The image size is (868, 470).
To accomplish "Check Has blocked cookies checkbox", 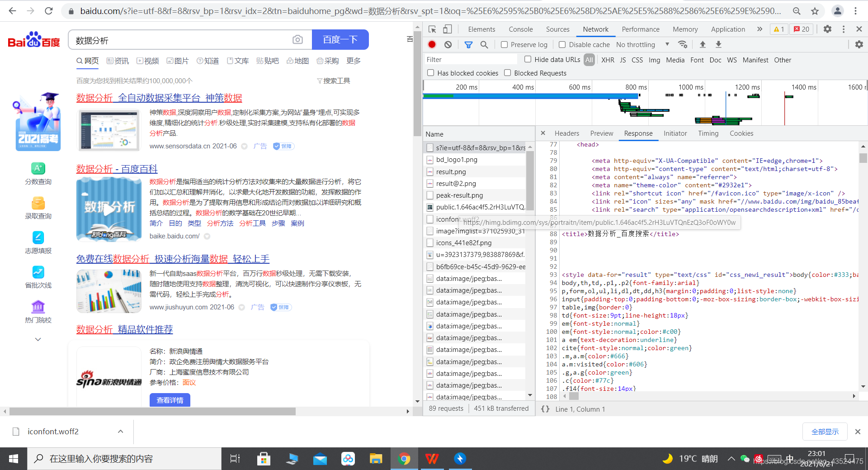I will click(430, 73).
